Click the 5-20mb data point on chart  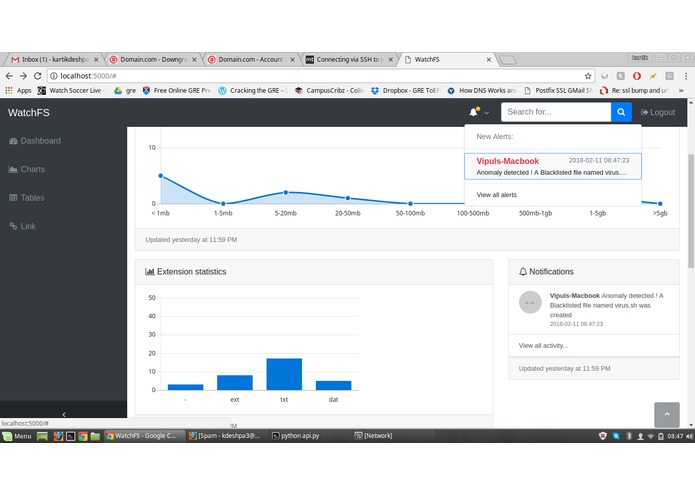[x=286, y=192]
